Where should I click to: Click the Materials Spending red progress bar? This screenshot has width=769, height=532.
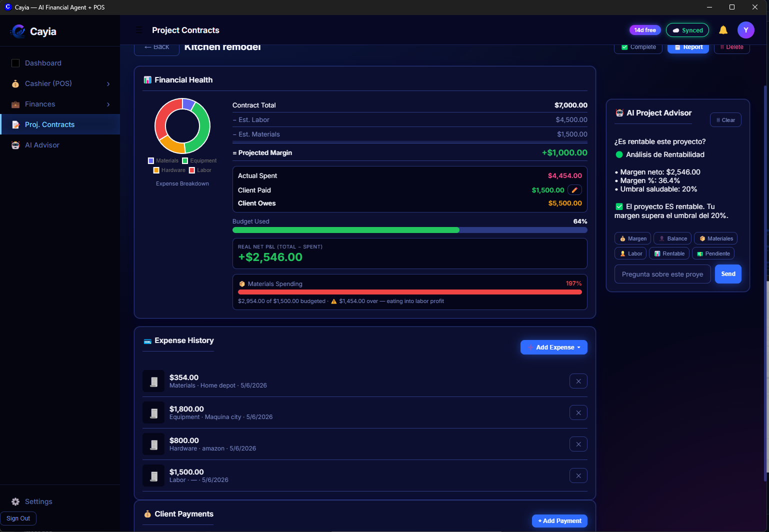point(410,292)
